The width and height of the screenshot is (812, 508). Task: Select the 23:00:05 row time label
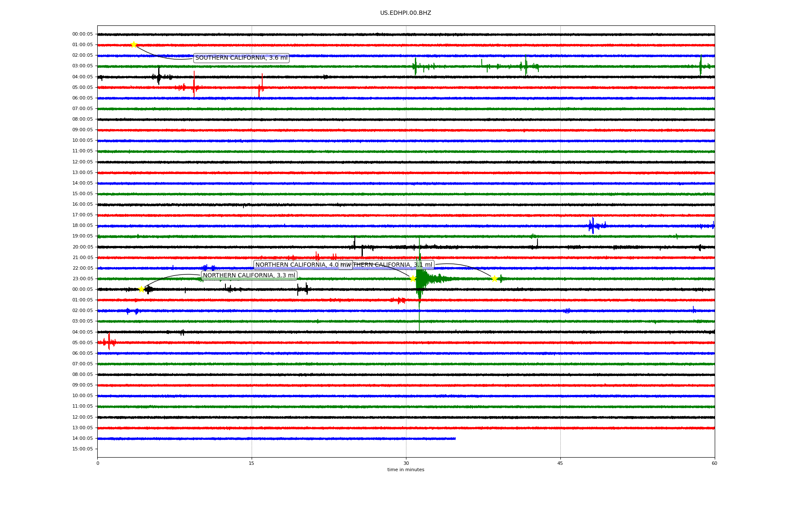coord(82,279)
